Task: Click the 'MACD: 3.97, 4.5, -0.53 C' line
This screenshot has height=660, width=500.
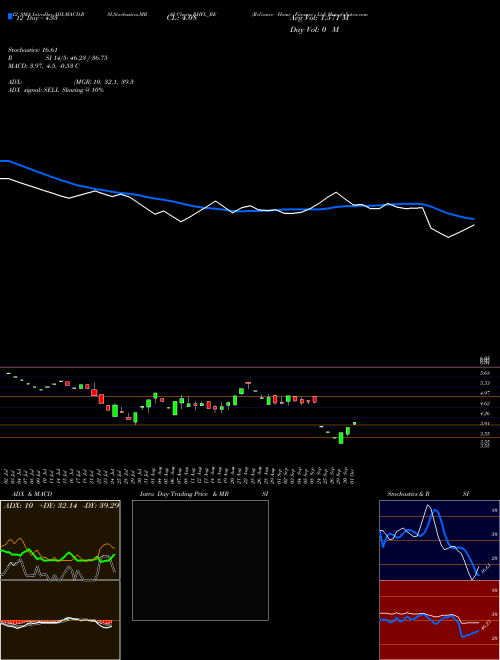Action: 44,66
